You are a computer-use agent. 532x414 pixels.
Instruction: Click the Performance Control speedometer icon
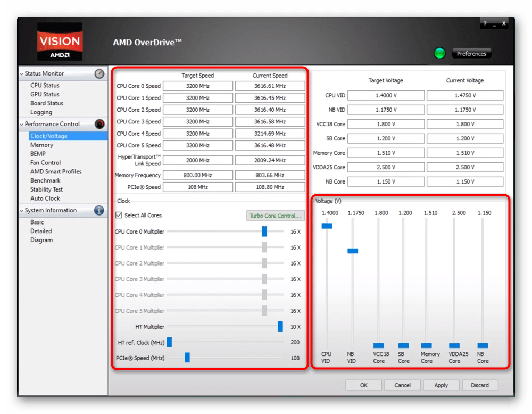(x=99, y=124)
